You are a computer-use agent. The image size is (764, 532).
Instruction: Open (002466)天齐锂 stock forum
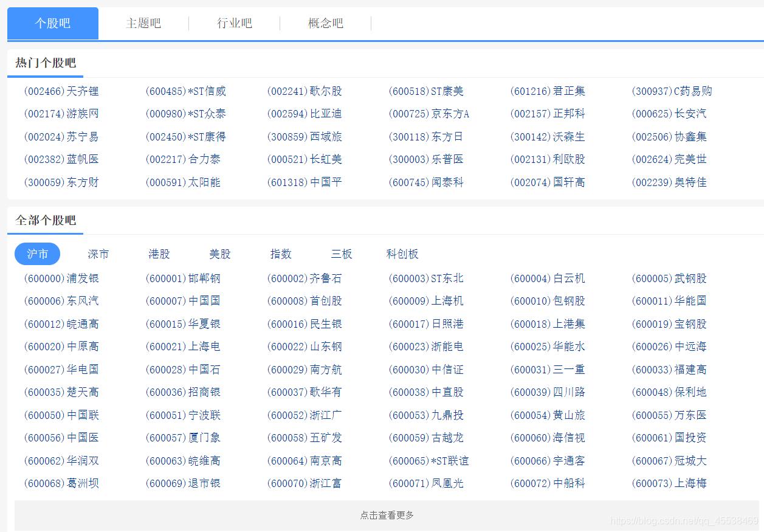61,91
